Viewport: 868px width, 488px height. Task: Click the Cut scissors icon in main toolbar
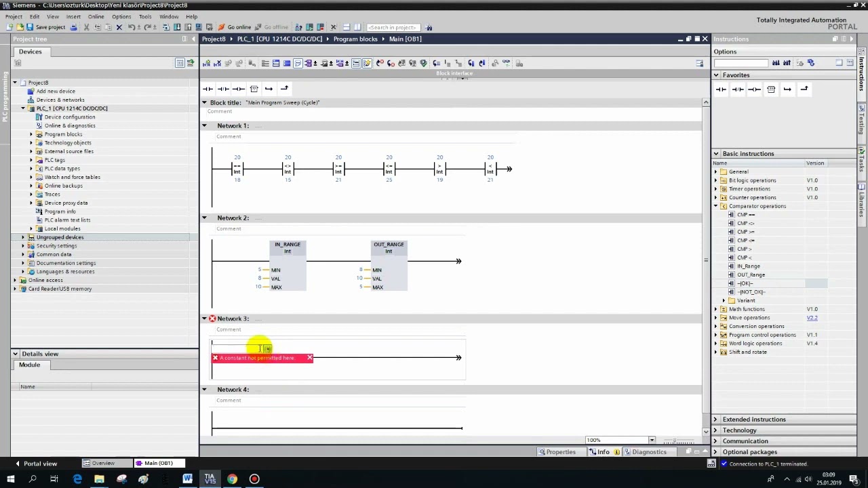(87, 27)
